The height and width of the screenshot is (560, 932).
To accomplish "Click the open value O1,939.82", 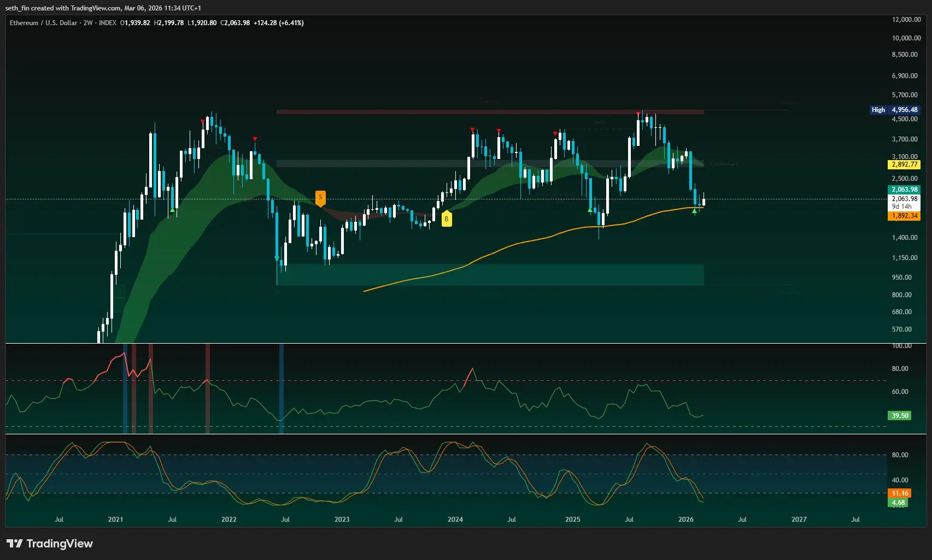I will pos(135,23).
